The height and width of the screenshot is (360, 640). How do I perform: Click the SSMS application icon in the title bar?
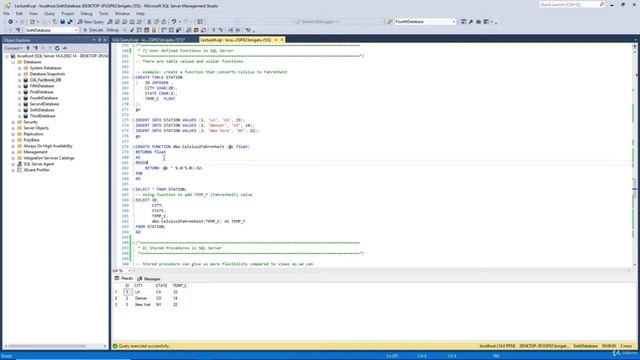point(7,6)
